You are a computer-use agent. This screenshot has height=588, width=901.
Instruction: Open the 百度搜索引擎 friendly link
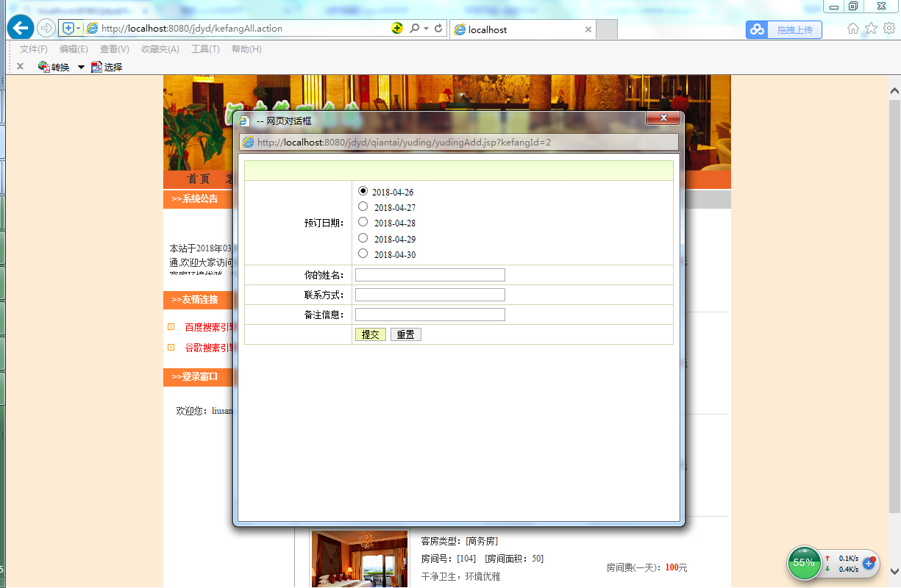pyautogui.click(x=210, y=327)
